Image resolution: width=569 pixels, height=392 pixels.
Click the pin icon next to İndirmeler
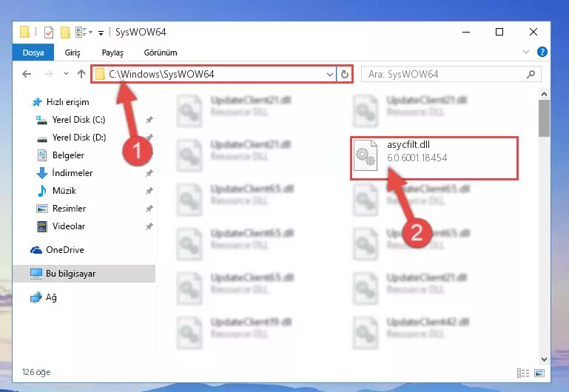149,173
